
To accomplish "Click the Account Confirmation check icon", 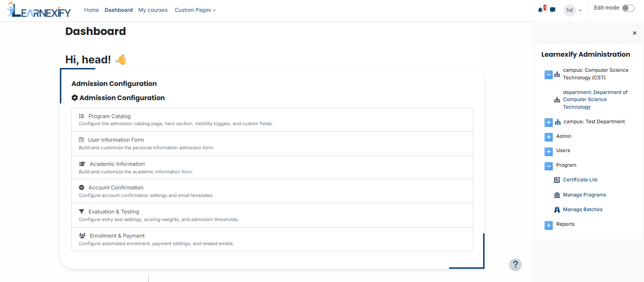I will (82, 188).
